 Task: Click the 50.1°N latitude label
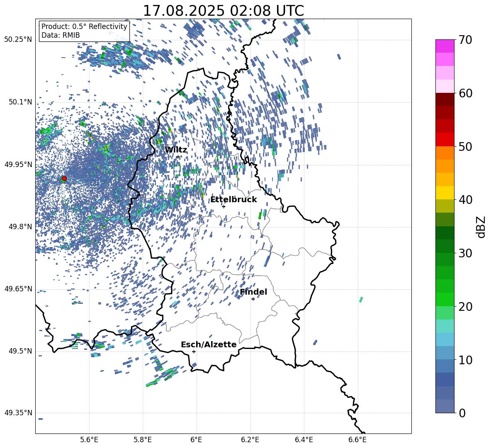20,102
